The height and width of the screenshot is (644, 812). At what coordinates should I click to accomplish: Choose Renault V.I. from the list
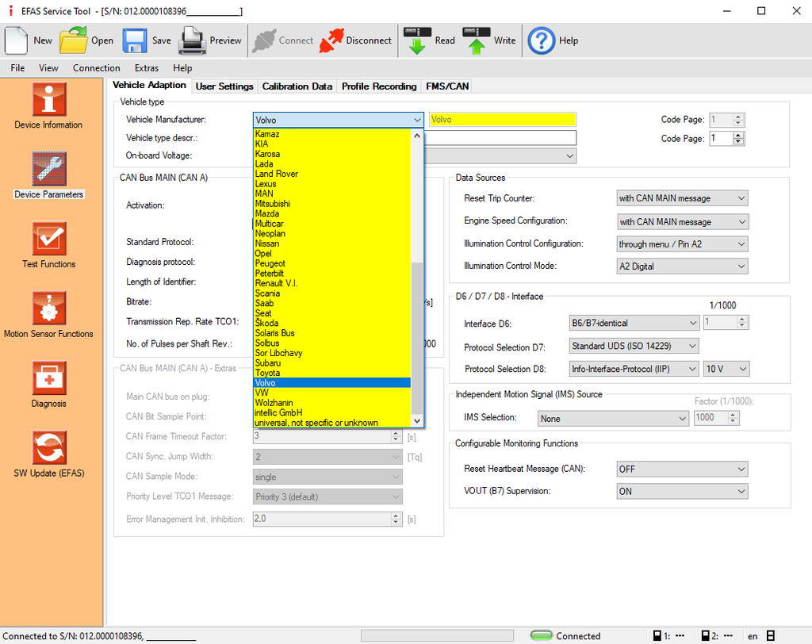point(332,283)
